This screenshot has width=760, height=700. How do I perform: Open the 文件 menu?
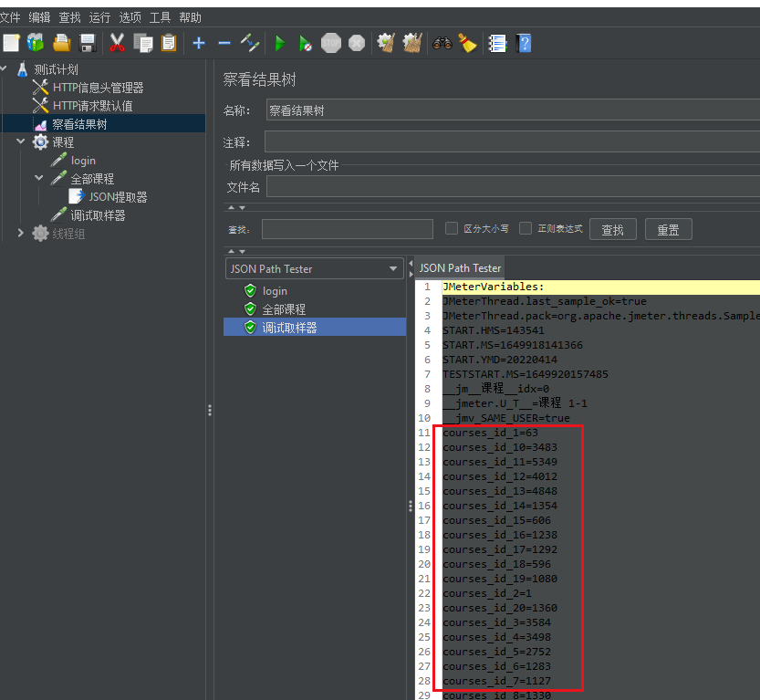tap(10, 18)
